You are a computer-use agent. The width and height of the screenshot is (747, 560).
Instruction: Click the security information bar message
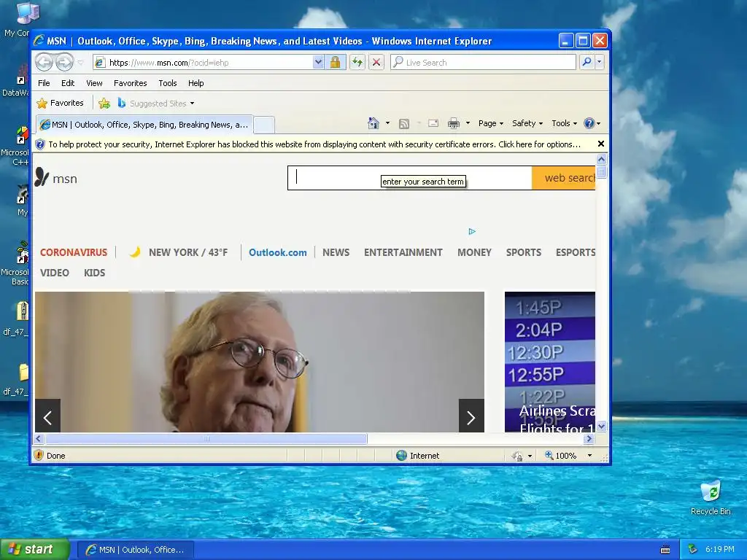314,144
